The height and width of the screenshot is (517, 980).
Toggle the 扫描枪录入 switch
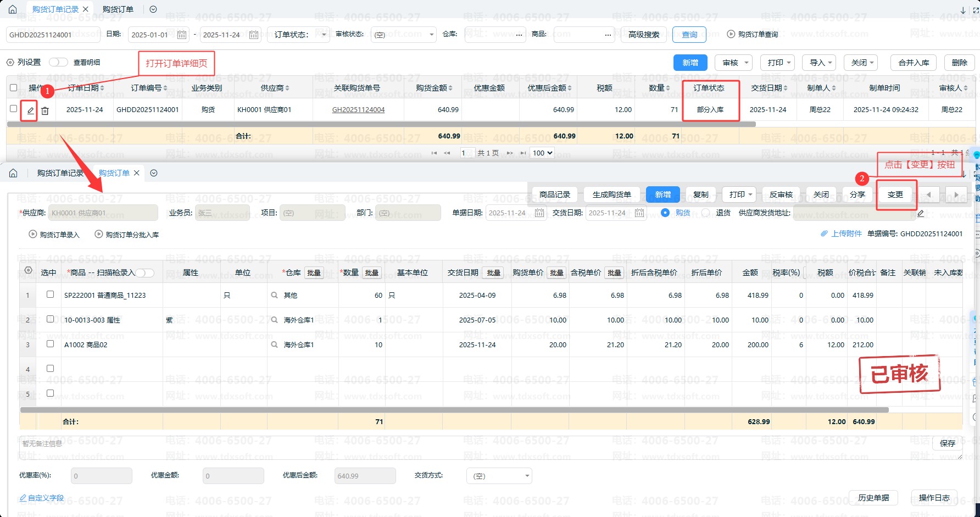[145, 273]
